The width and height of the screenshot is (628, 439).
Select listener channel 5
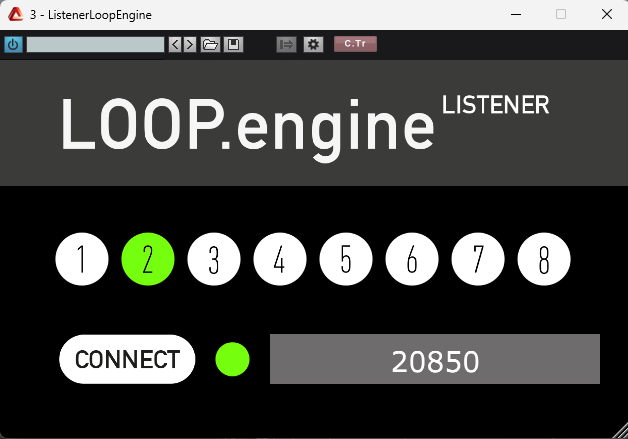346,259
